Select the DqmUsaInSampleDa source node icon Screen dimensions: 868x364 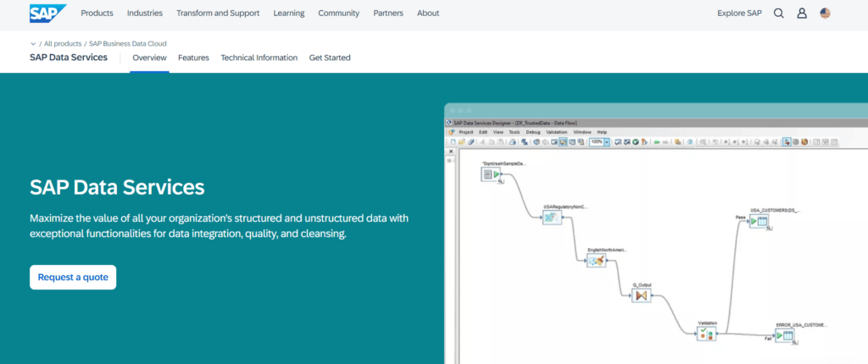(491, 174)
